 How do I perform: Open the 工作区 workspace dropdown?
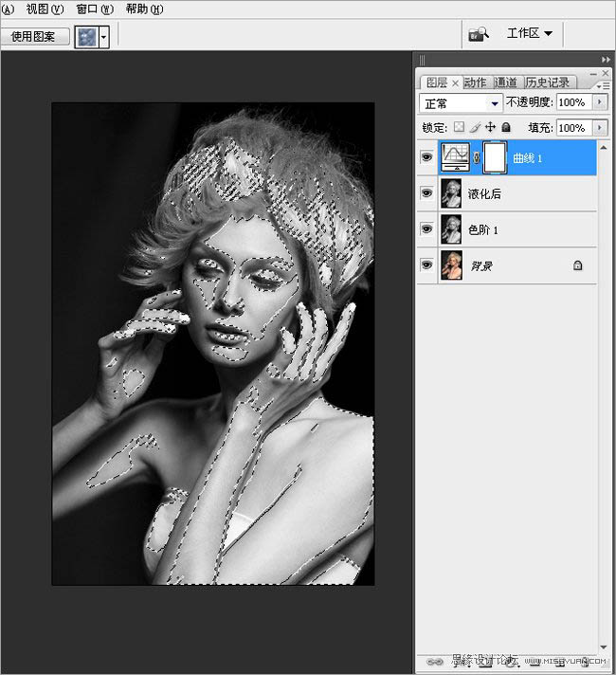pos(530,33)
